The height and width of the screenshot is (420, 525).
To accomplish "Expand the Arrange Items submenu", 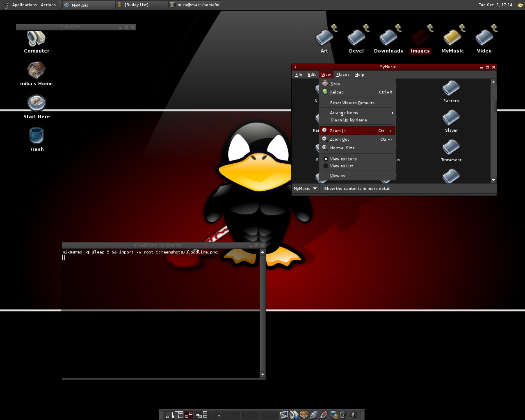I will pos(358,113).
